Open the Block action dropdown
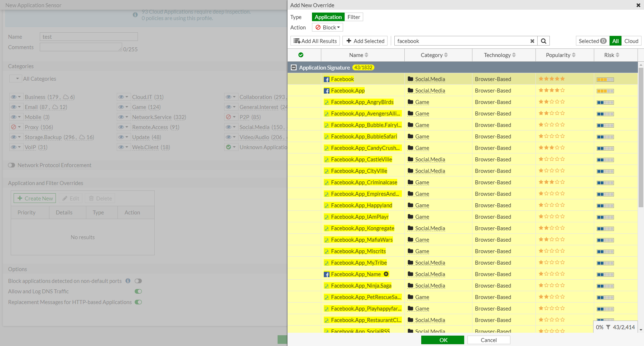Image resolution: width=644 pixels, height=346 pixels. [x=327, y=27]
